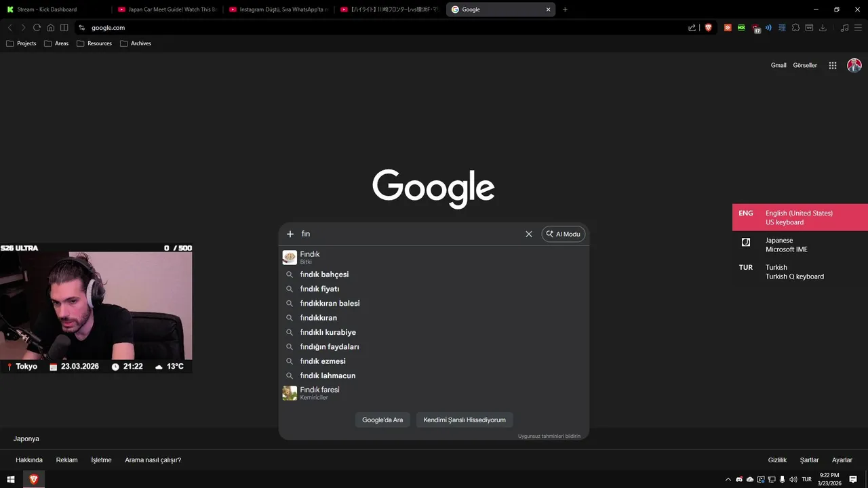Open Brave Shields lion icon

click(x=709, y=28)
